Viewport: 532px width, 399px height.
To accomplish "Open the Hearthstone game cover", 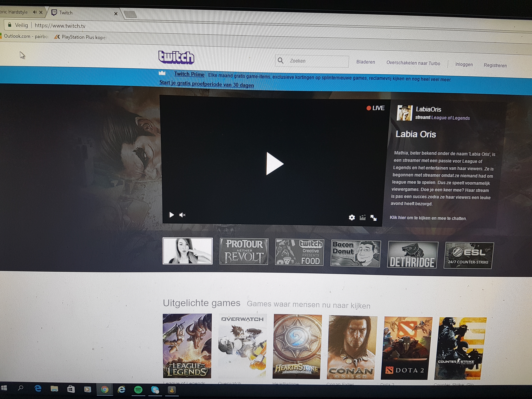I will click(297, 347).
